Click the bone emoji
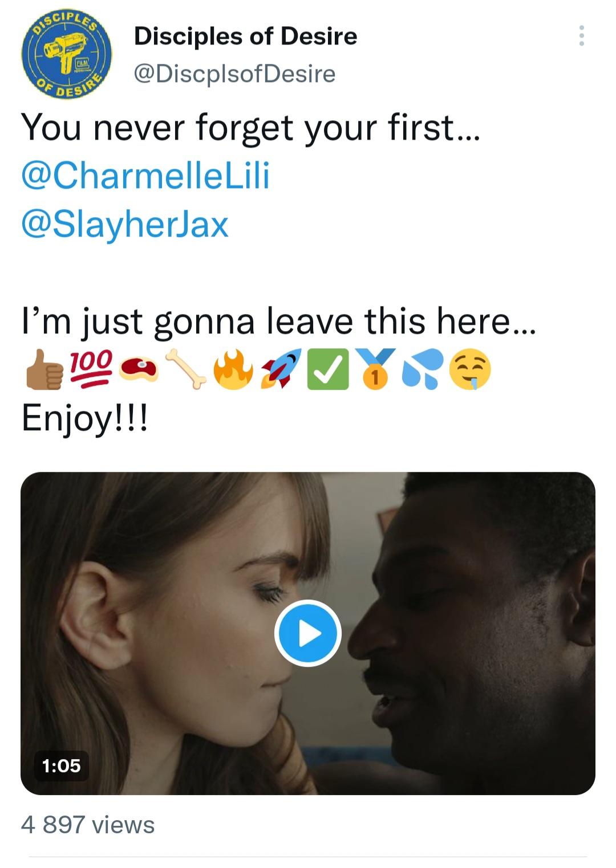The image size is (616, 868). click(185, 369)
